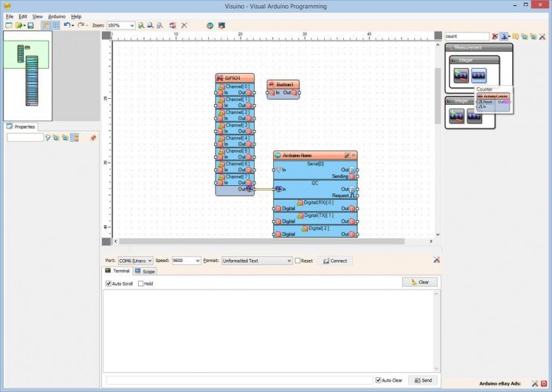The image size is (552, 392).
Task: Expand the Format dropdown
Action: (289, 261)
